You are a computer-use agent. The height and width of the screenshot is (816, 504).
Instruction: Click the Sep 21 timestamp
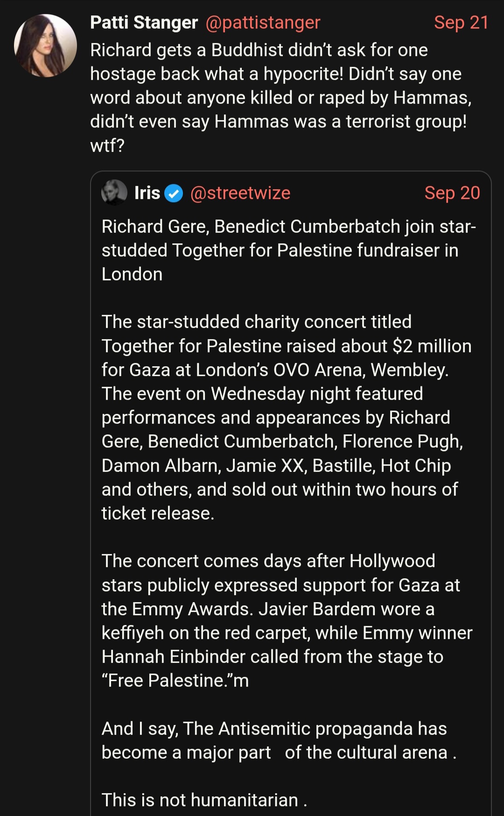click(461, 22)
